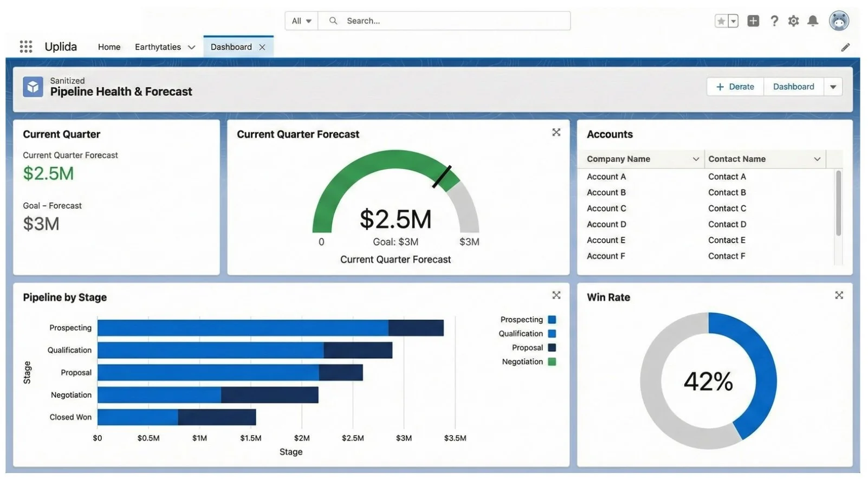The width and height of the screenshot is (868, 479).
Task: Click the Accounts table scrollbar
Action: click(x=838, y=203)
